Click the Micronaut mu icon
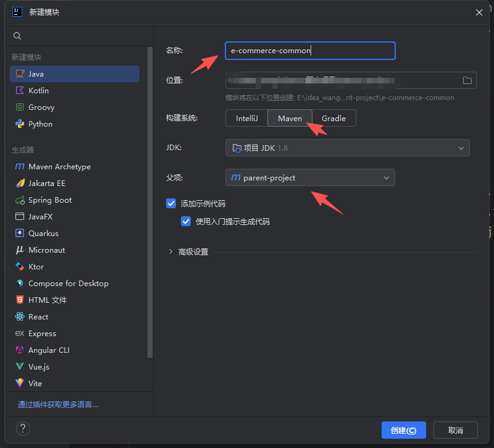This screenshot has height=448, width=494. (20, 250)
